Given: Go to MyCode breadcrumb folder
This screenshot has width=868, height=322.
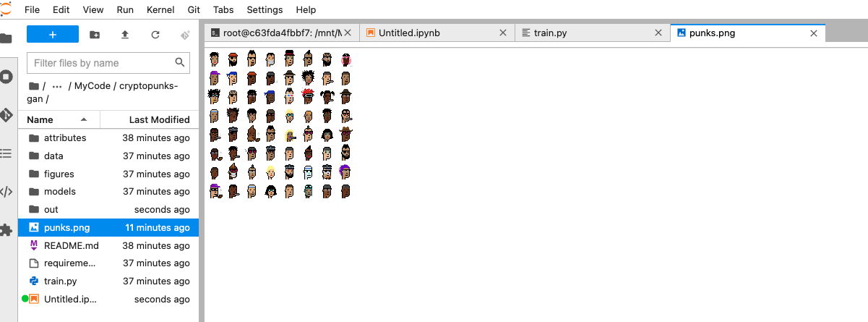Looking at the screenshot, I should (x=92, y=86).
